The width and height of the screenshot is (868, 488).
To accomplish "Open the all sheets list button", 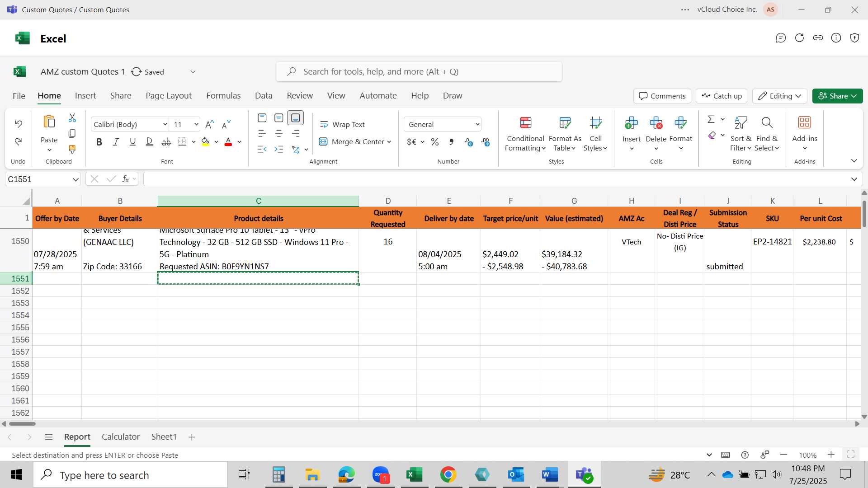I will pos(49,437).
